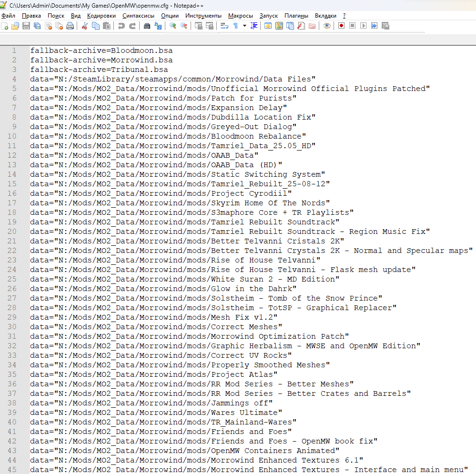Click line number 38 in margin
The height and width of the screenshot is (474, 476).
[12, 403]
